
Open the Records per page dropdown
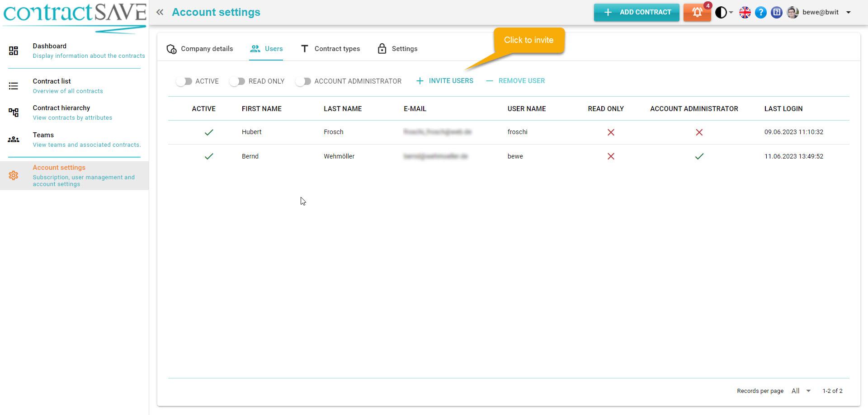[x=801, y=391]
